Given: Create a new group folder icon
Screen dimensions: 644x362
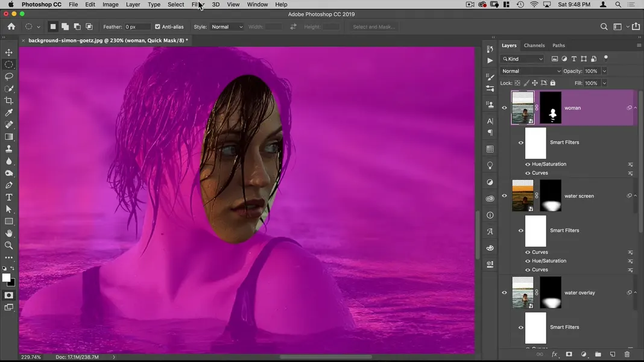Looking at the screenshot, I should (x=598, y=354).
